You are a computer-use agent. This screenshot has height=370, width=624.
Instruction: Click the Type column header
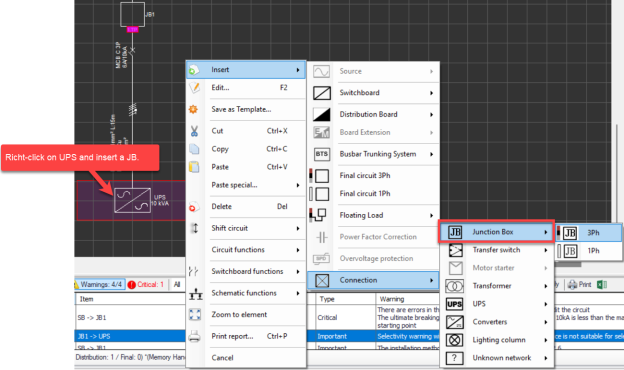(345, 299)
